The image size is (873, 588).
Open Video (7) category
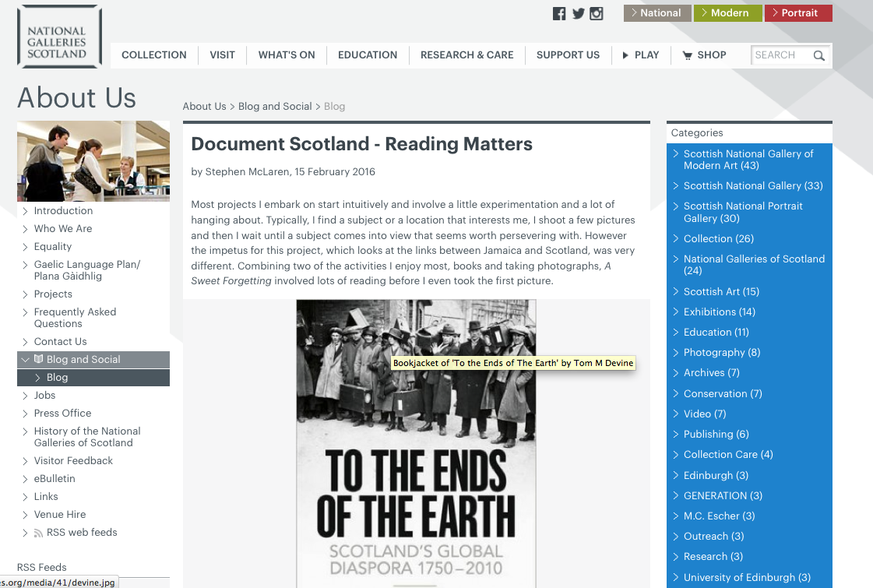tap(705, 414)
